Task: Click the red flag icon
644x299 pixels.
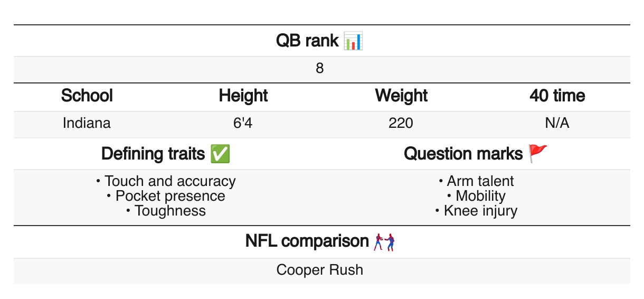Action: pos(538,154)
